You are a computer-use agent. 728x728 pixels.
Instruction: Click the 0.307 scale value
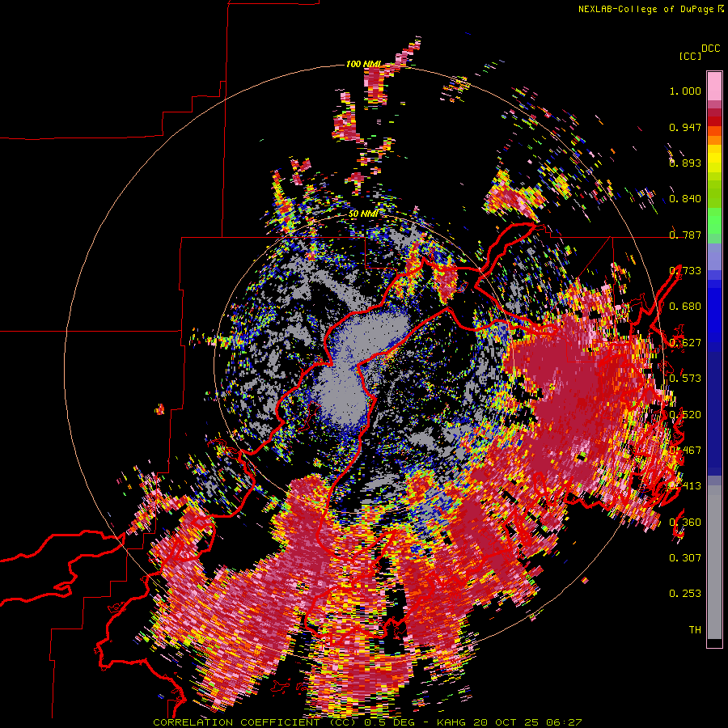point(685,557)
